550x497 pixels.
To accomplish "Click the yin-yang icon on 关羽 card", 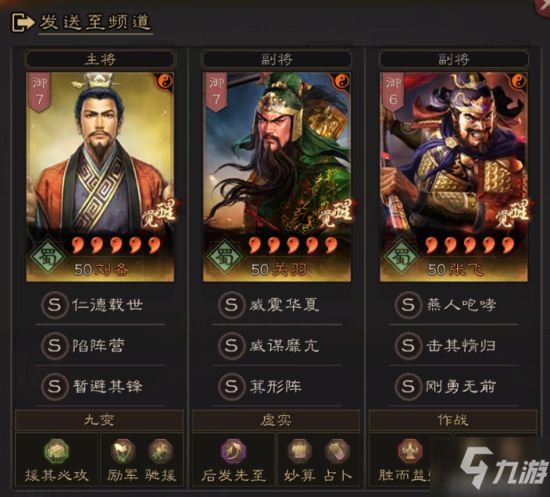I will 340,82.
